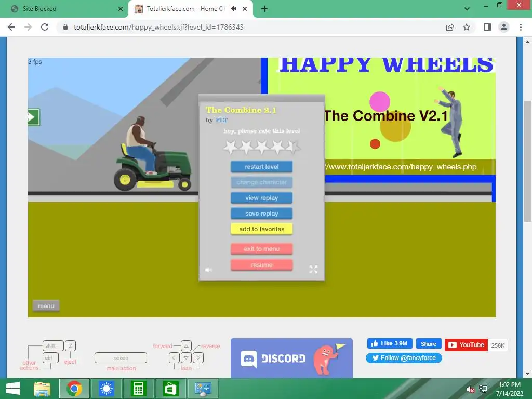
Task: Rate the level three stars
Action: pyautogui.click(x=262, y=147)
